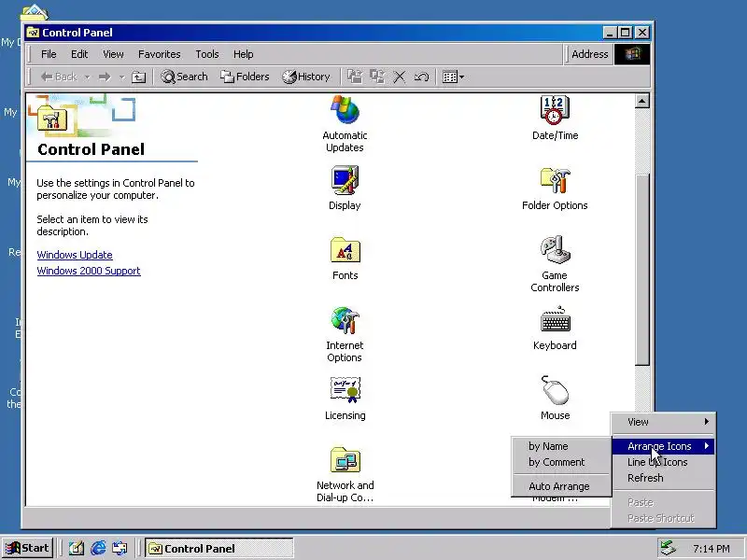Expand the Forward history dropdown arrow

click(x=122, y=77)
